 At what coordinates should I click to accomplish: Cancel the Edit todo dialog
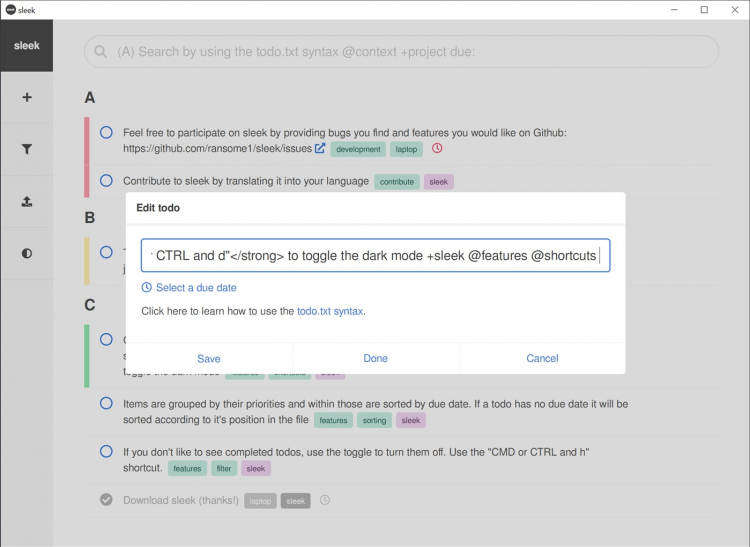(542, 358)
